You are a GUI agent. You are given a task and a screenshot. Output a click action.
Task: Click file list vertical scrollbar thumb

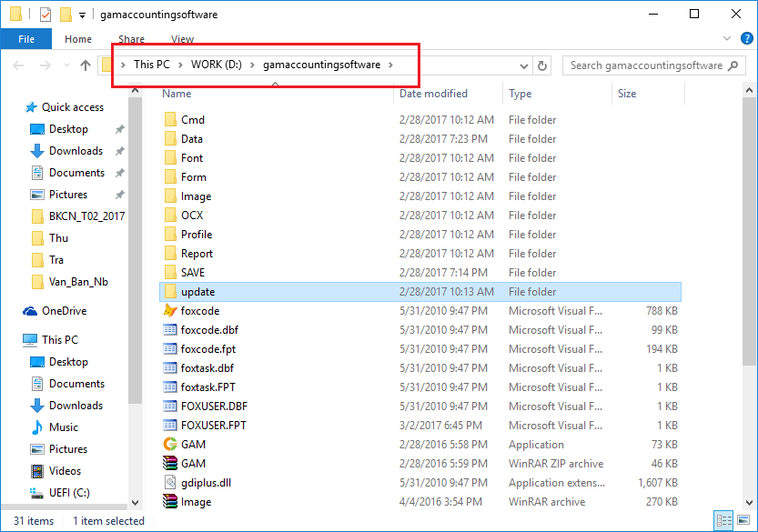point(749,232)
